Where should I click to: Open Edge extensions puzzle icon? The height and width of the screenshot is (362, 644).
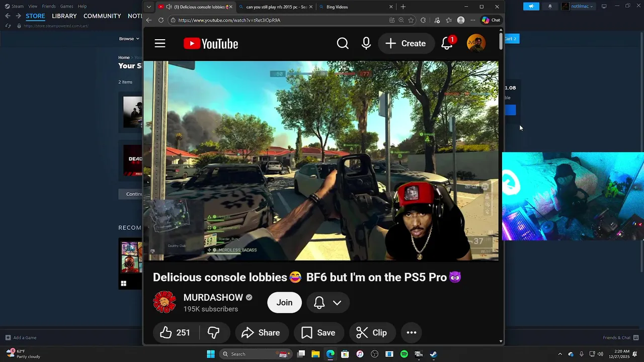coord(423,20)
